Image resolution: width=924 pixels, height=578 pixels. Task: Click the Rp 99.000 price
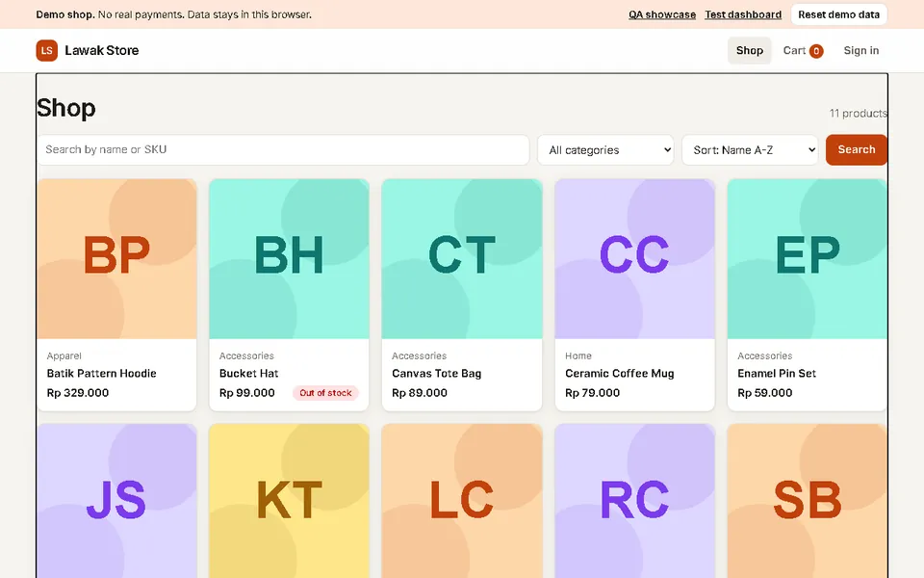click(x=247, y=393)
